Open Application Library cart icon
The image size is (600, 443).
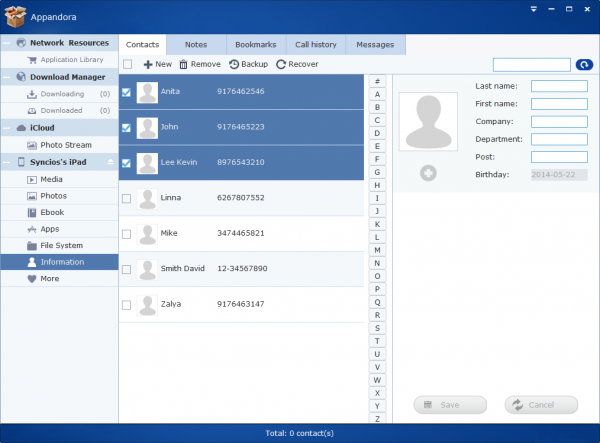(32, 60)
